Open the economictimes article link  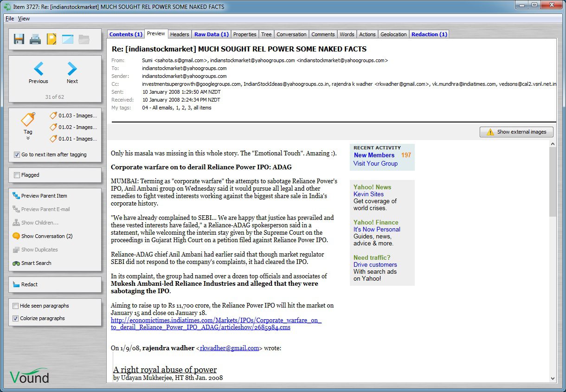216,320
